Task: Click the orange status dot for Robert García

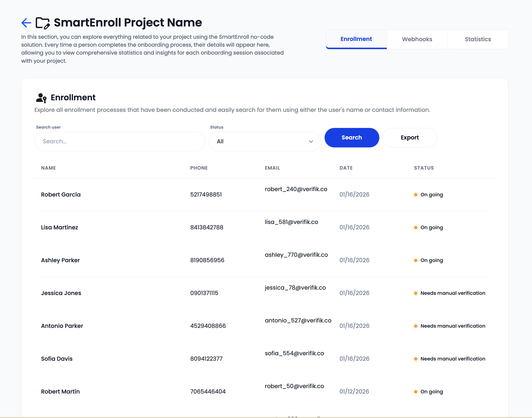Action: tap(415, 195)
